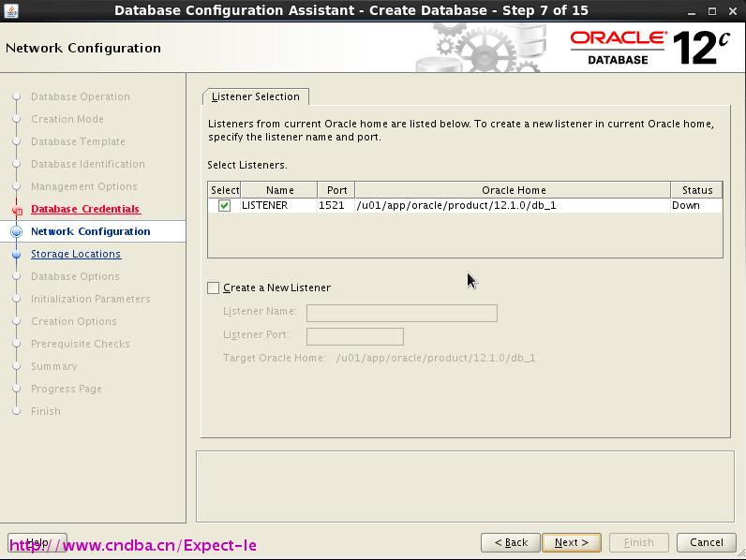
Task: Cancel the database creation wizard
Action: [706, 542]
